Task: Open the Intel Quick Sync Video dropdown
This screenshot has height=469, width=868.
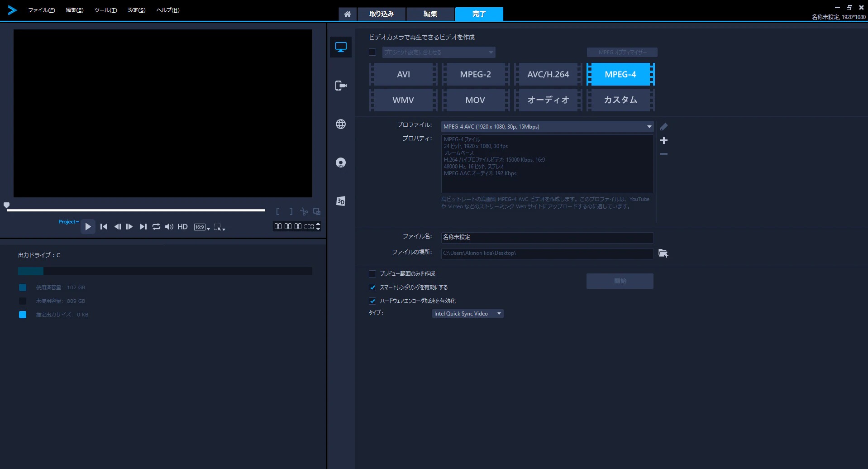Action: pos(499,314)
